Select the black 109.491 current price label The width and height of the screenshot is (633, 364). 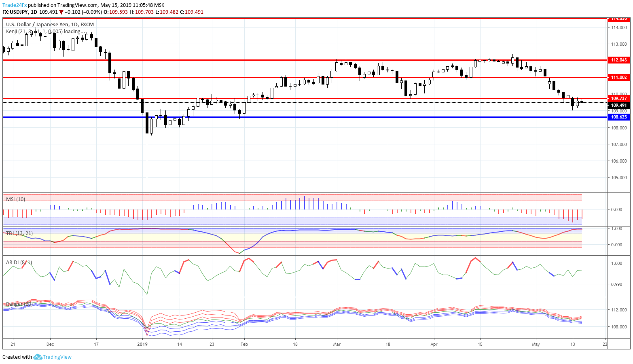tap(619, 105)
